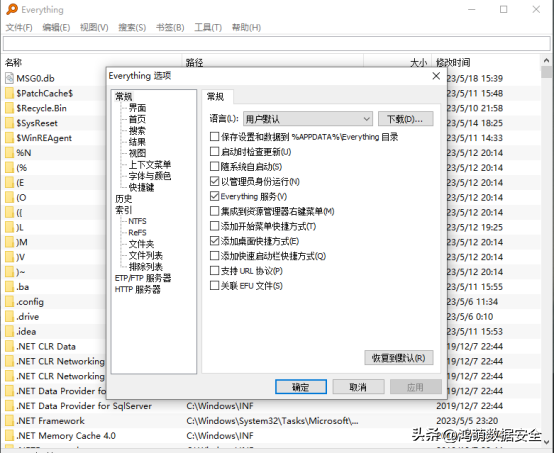Click the .NET Memory Cache 4.0 folder icon
Image resolution: width=554 pixels, height=454 pixels.
[10, 436]
